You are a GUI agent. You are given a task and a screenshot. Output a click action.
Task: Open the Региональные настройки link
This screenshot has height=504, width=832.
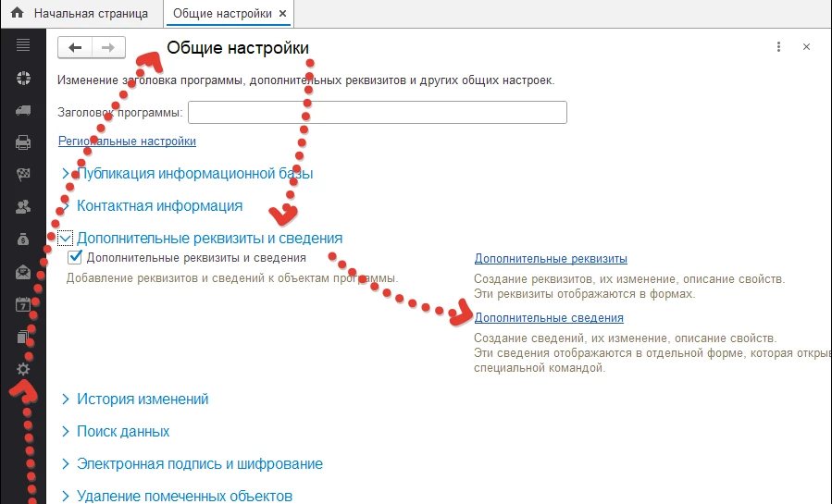[x=127, y=141]
